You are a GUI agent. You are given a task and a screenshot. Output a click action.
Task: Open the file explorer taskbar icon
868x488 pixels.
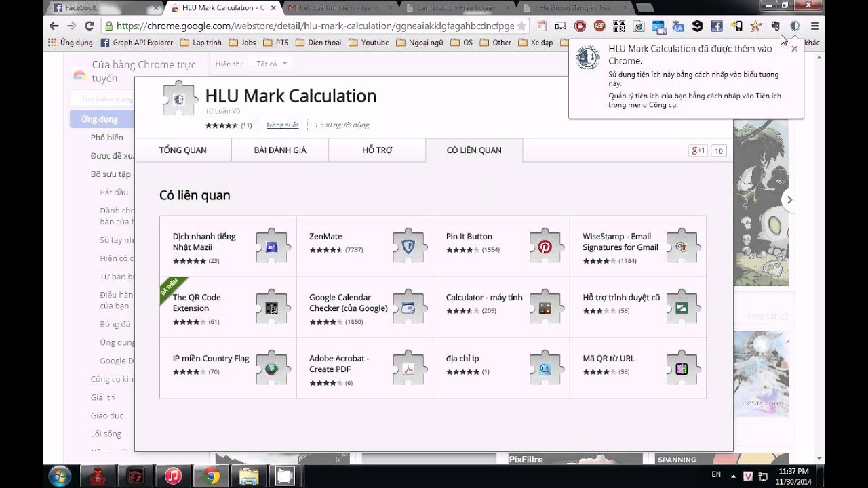(250, 476)
